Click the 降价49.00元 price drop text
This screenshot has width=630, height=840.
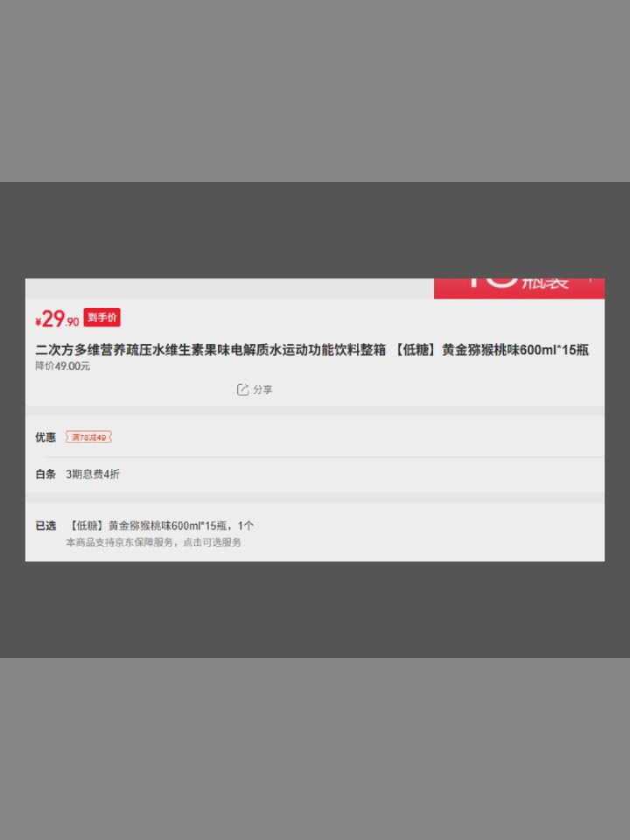coord(63,367)
